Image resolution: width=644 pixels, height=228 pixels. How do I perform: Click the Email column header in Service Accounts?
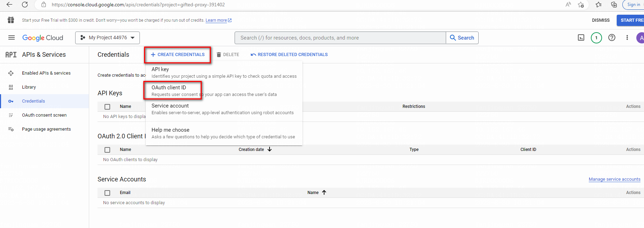125,193
